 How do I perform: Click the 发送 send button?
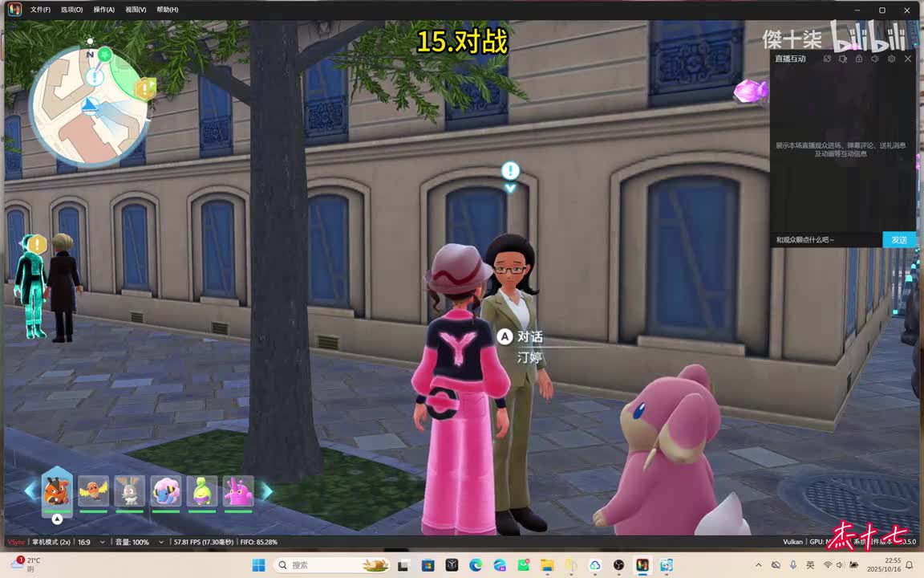[x=899, y=239]
